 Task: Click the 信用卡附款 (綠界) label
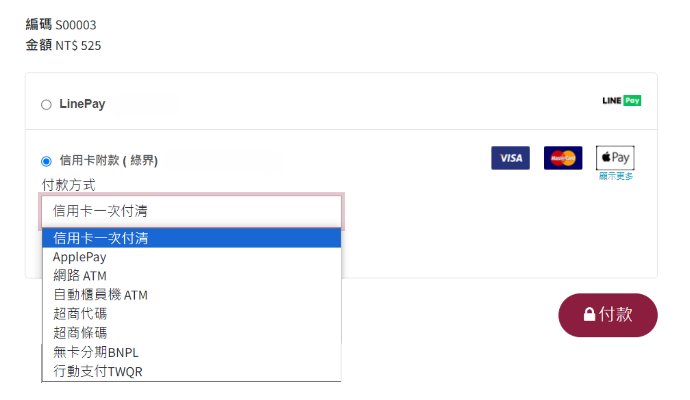pyautogui.click(x=109, y=161)
